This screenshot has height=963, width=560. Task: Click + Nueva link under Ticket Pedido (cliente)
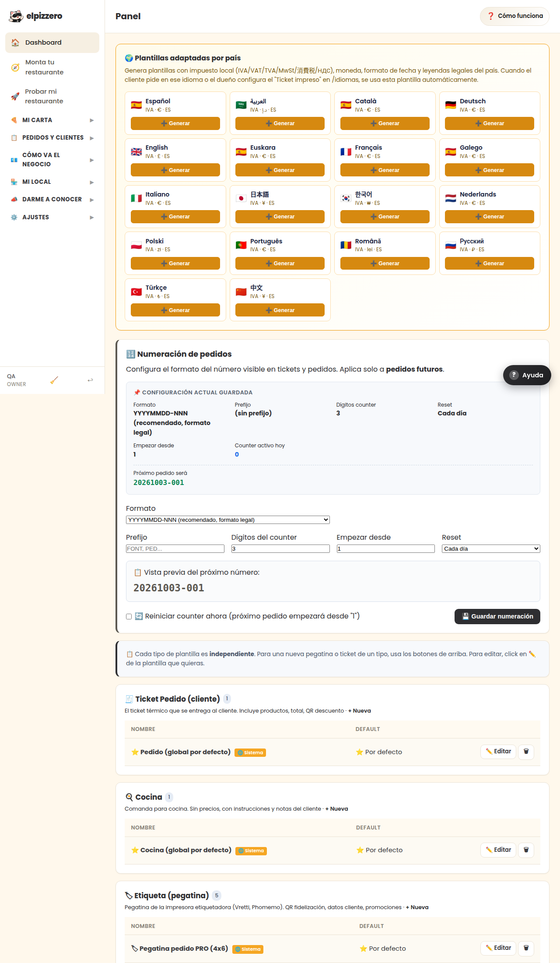pyautogui.click(x=360, y=711)
